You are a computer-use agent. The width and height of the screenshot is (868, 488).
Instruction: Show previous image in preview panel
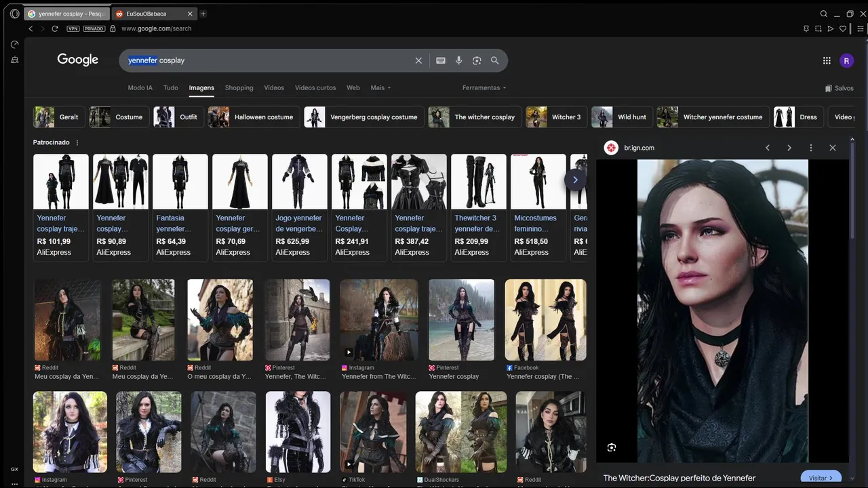768,148
